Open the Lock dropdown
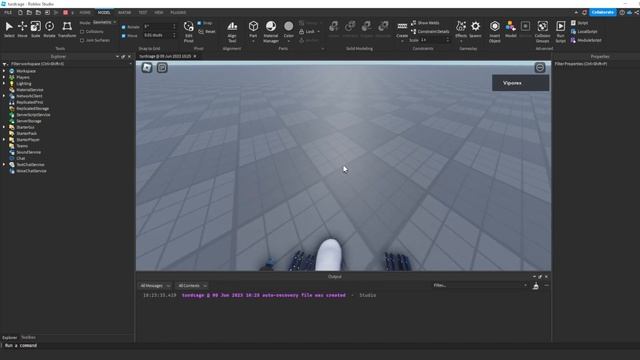This screenshot has height=360, width=640. [x=309, y=31]
